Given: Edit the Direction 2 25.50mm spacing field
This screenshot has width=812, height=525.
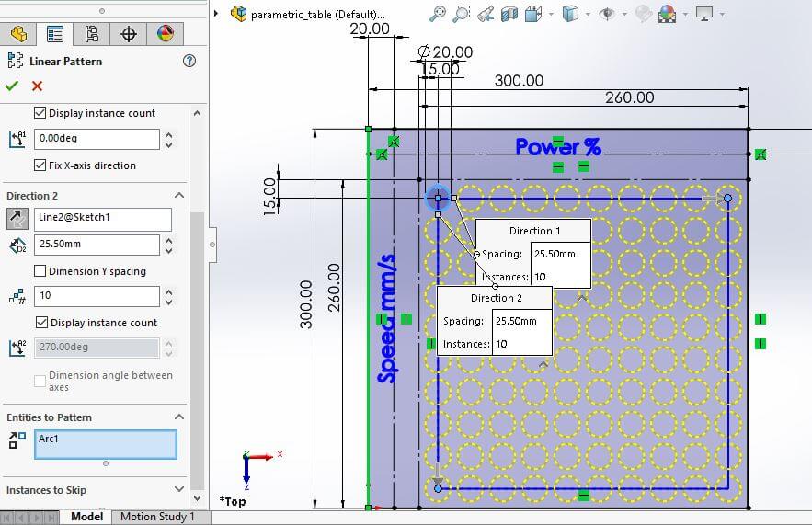Looking at the screenshot, I should click(97, 245).
